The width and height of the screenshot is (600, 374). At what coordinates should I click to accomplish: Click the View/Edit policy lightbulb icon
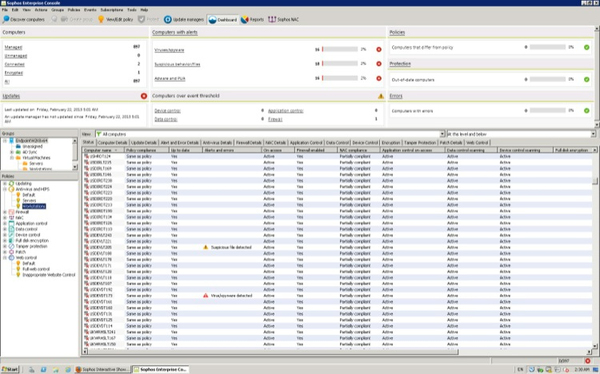[101, 19]
